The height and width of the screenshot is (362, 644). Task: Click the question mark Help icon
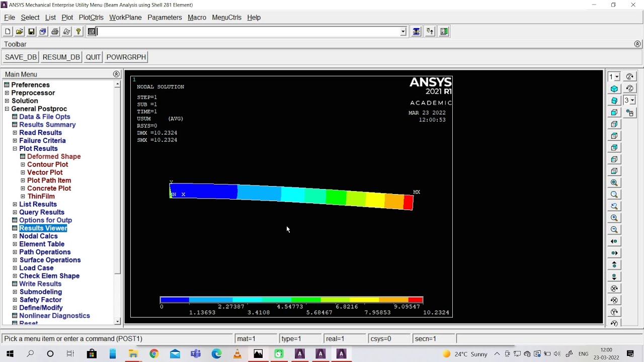click(x=78, y=32)
